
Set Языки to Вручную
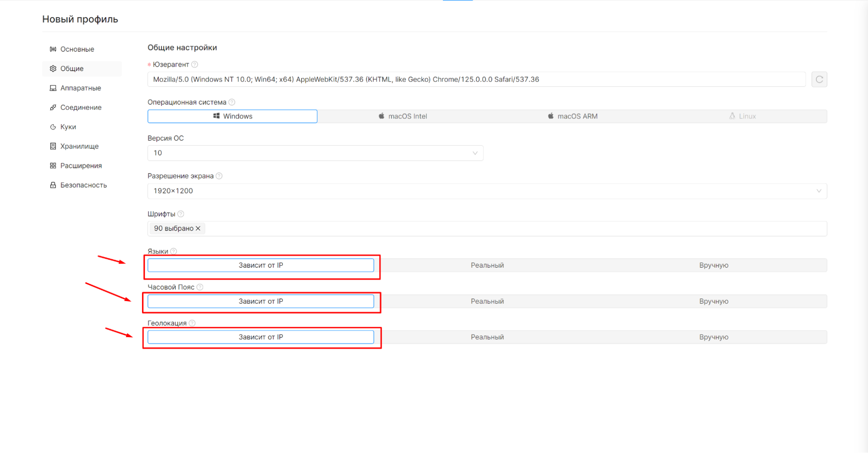713,265
